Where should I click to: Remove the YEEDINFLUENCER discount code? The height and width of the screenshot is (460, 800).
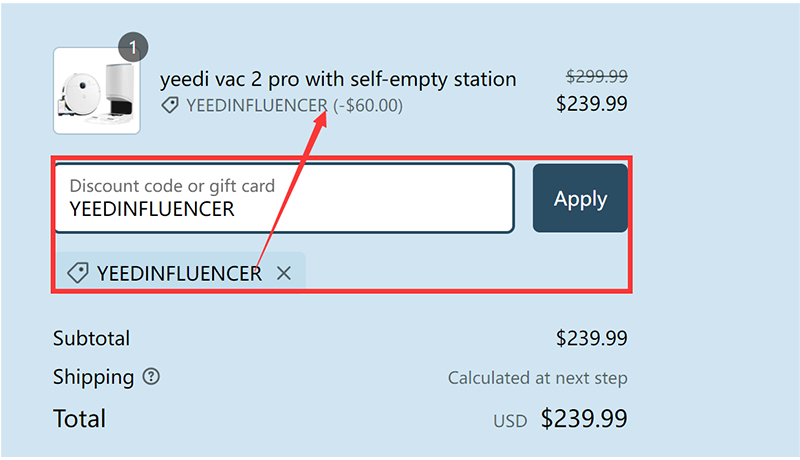(x=284, y=273)
